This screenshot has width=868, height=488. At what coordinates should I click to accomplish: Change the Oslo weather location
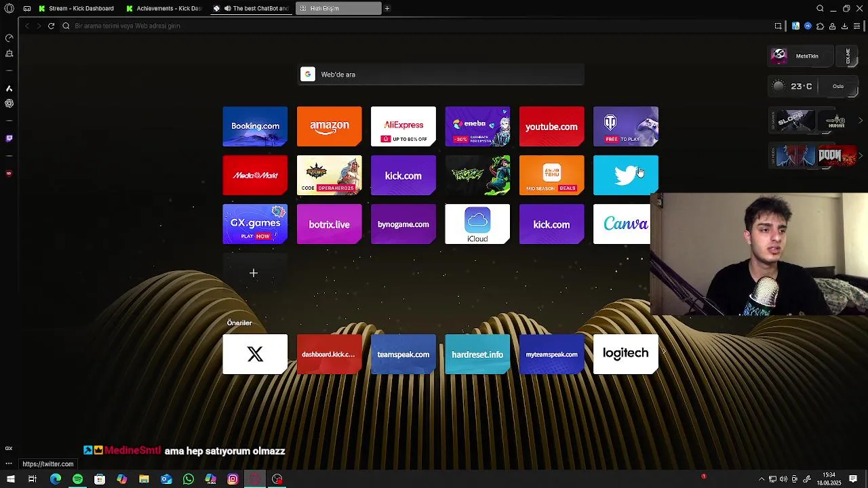838,86
